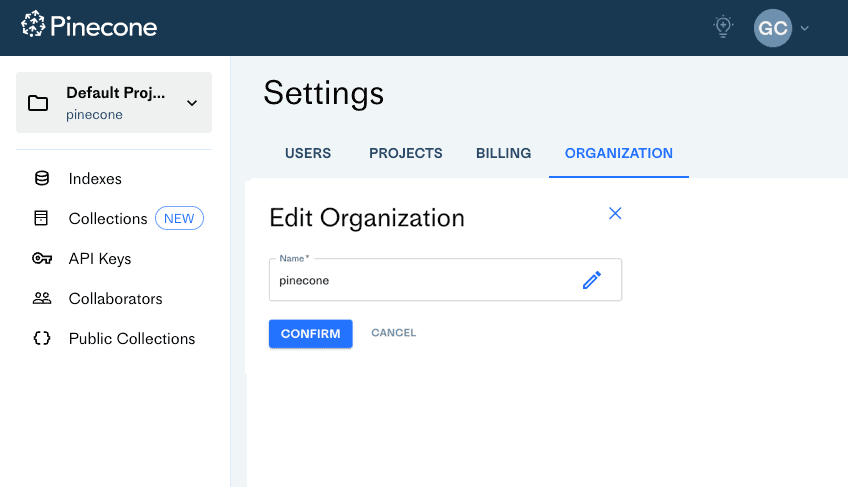Expand the account menu chevron beside GC
The image size is (848, 487).
(x=805, y=28)
